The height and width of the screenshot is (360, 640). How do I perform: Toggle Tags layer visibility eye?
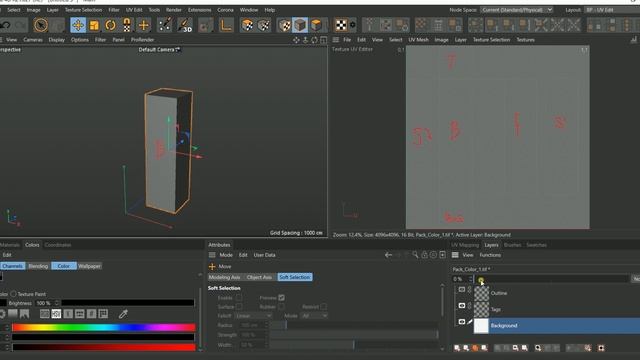pyautogui.click(x=462, y=306)
